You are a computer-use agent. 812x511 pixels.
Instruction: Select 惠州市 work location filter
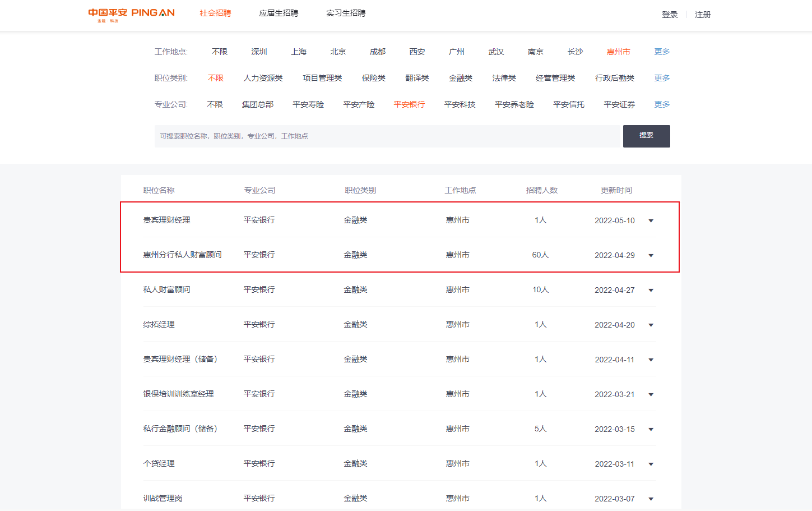pyautogui.click(x=619, y=52)
